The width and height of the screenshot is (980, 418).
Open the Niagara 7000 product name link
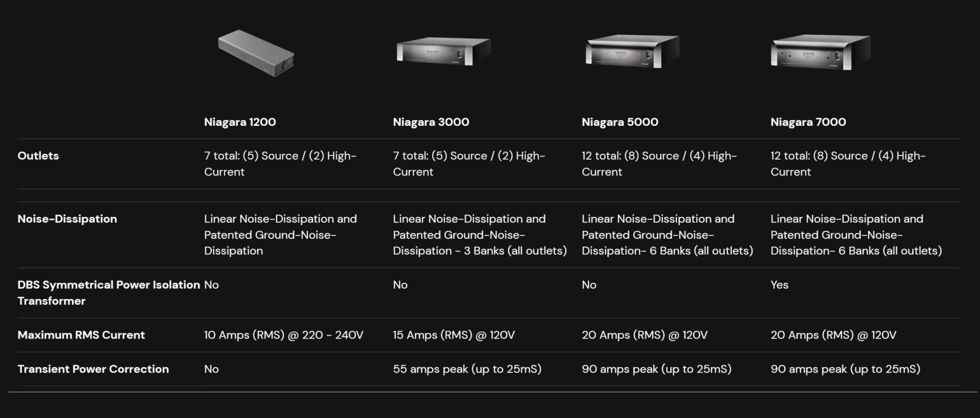[808, 122]
